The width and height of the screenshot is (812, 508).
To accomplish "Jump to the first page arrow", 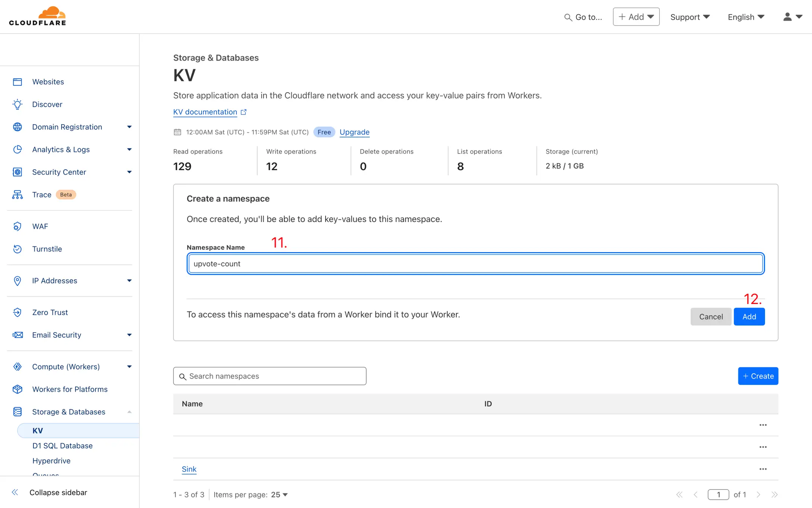I will click(679, 494).
